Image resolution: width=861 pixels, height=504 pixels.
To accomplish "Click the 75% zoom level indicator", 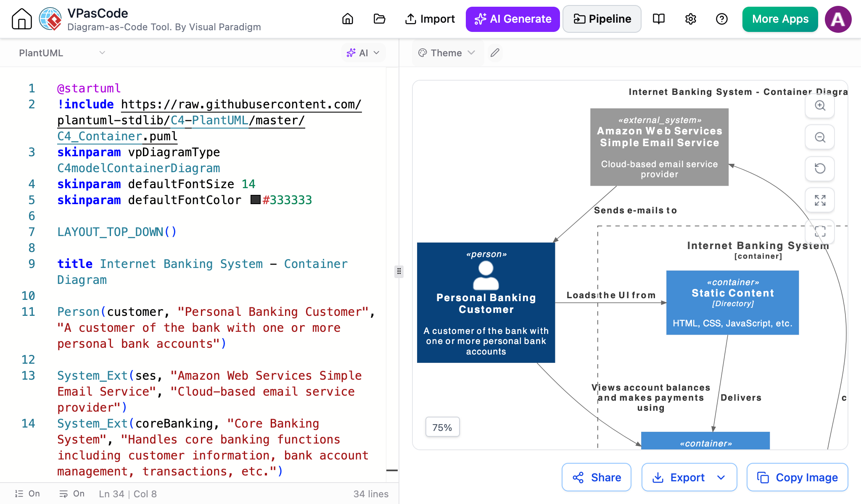I will coord(442,427).
